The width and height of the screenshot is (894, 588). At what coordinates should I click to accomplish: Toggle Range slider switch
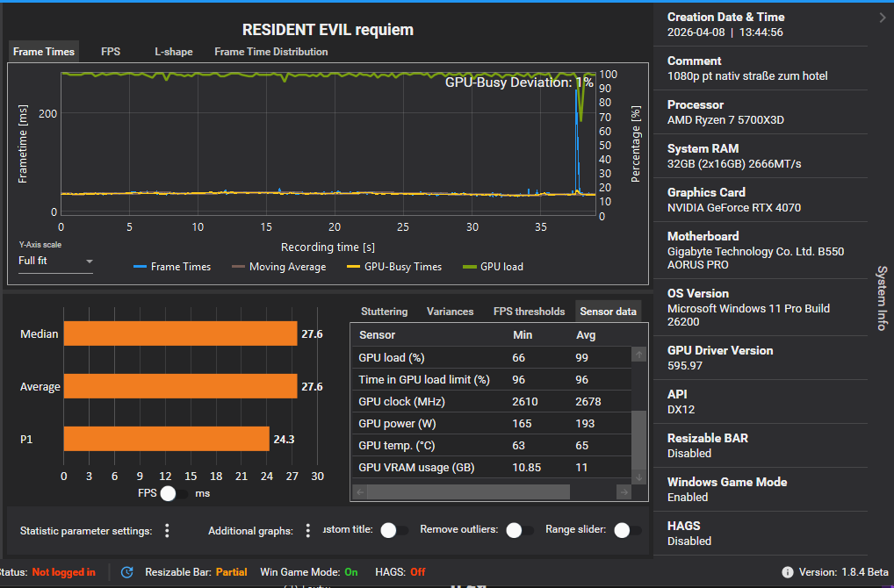[x=627, y=530]
